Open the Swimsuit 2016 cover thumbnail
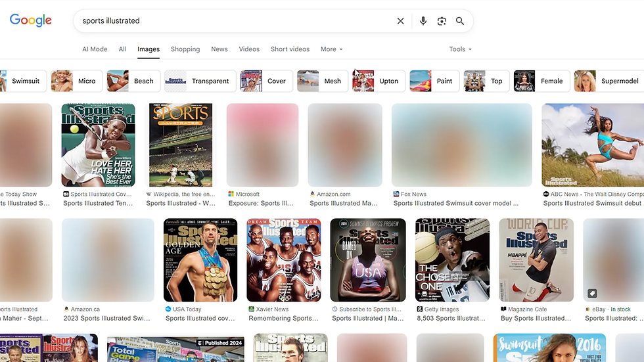This screenshot has height=362, width=644. point(549,348)
